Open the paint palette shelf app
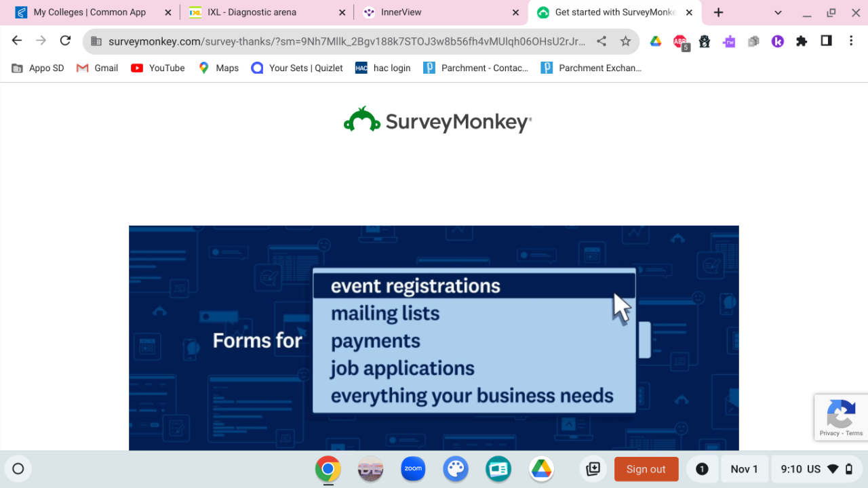 point(456,469)
